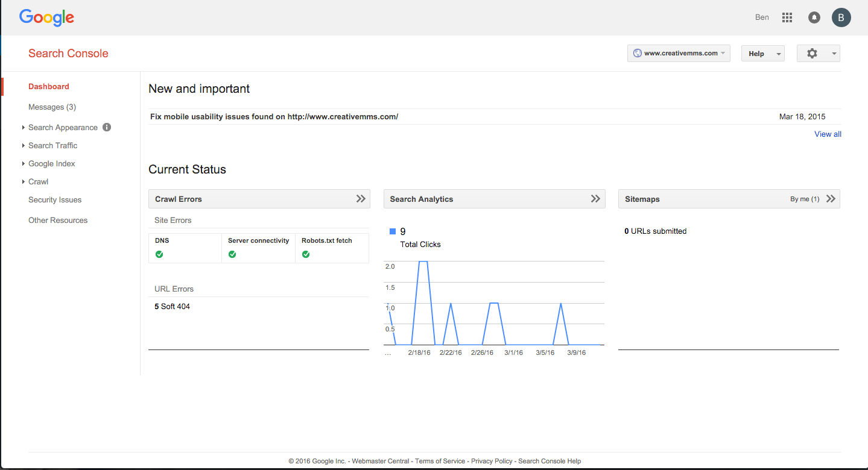Open Privacy Policy footer link
Viewport: 868px width, 470px height.
492,461
